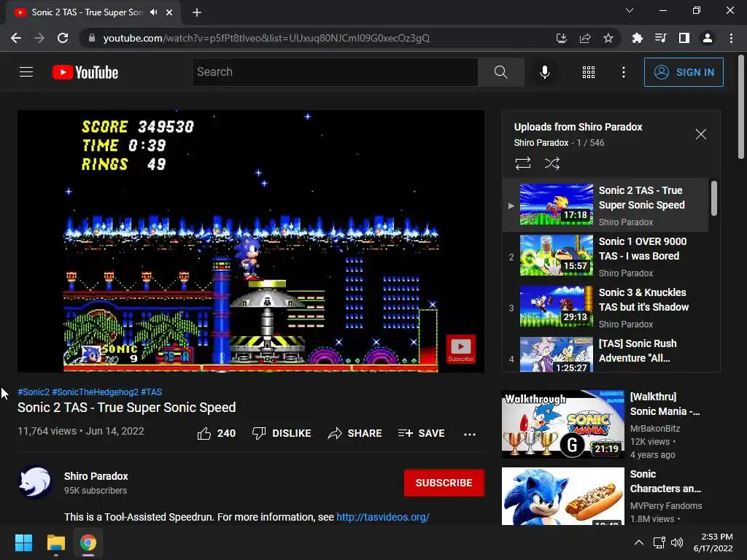Open File Explorer from taskbar
This screenshot has width=747, height=560.
(x=55, y=542)
